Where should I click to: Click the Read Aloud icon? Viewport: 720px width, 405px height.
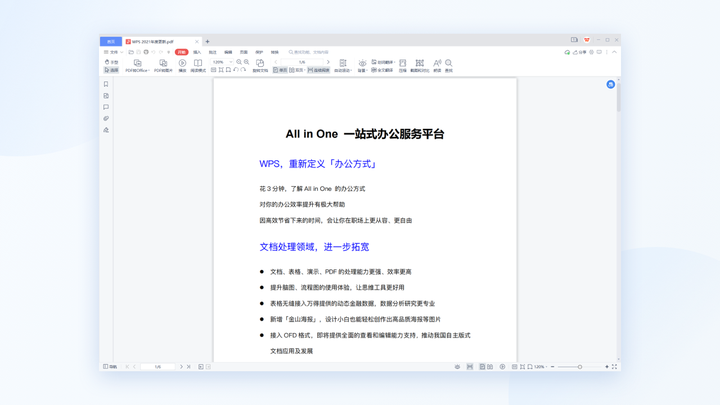pos(437,63)
